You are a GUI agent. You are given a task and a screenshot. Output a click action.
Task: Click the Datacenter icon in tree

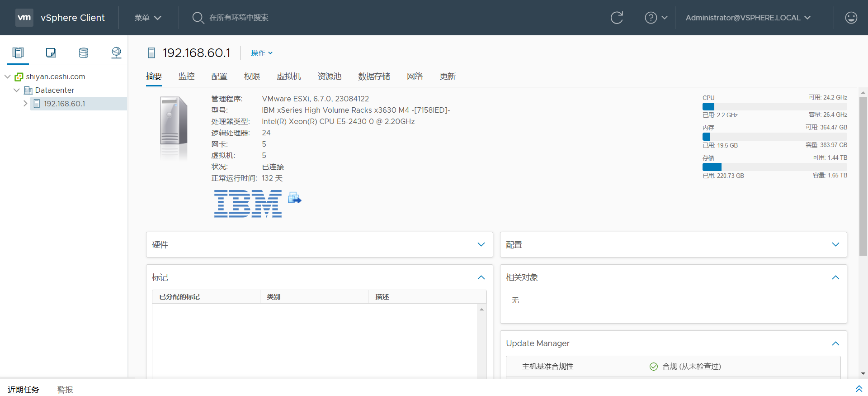[x=28, y=90]
